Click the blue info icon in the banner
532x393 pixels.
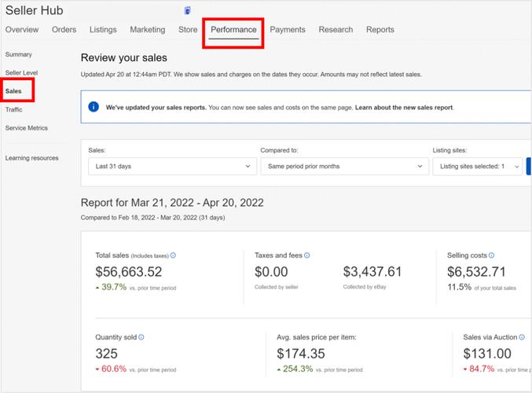point(94,107)
